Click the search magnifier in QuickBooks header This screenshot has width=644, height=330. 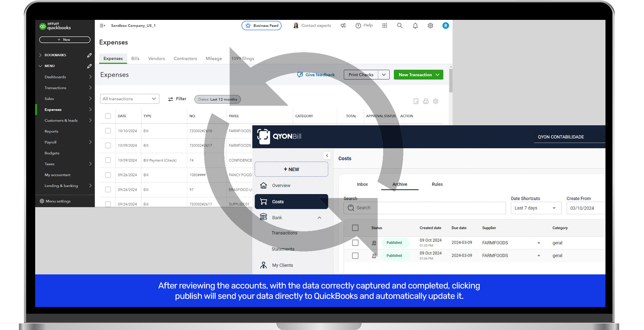tap(400, 26)
